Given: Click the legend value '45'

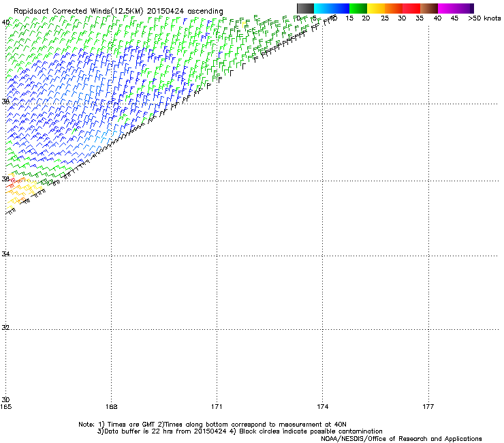Looking at the screenshot, I should tap(454, 18).
